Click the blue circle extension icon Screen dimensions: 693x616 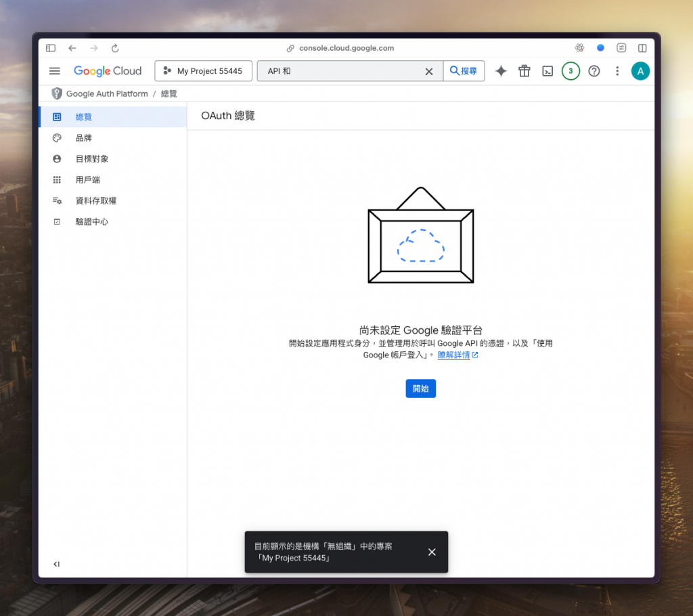pos(600,48)
